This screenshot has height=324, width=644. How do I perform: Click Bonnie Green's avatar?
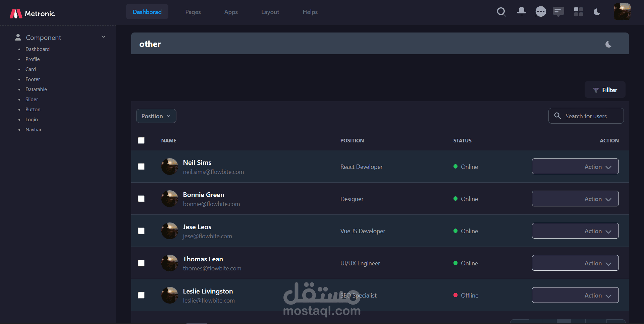pyautogui.click(x=170, y=199)
